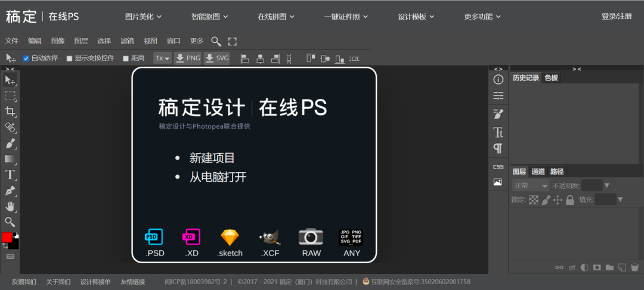644x290 pixels.
Task: Expand the 图片美化 dropdown
Action: [x=143, y=17]
